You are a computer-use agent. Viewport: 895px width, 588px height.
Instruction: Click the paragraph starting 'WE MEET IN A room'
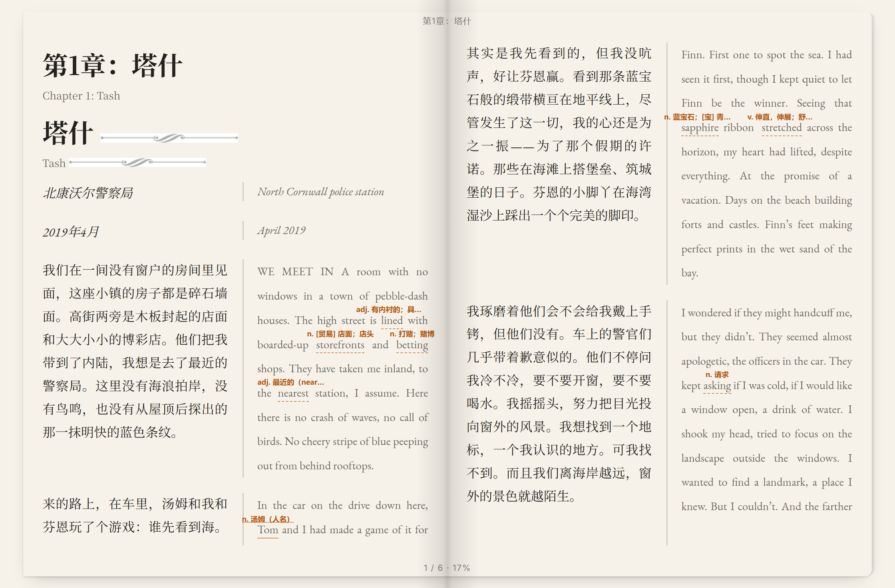(x=342, y=369)
